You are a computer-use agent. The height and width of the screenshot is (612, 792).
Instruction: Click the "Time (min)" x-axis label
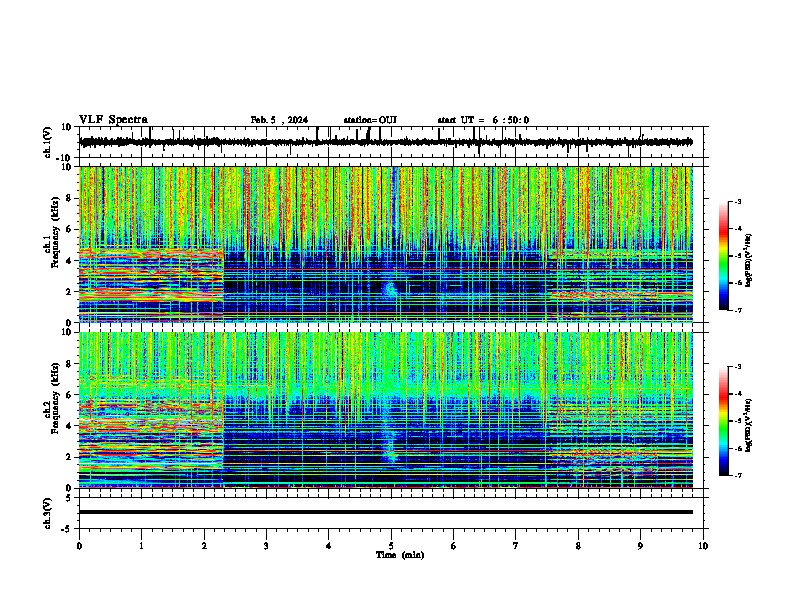400,555
